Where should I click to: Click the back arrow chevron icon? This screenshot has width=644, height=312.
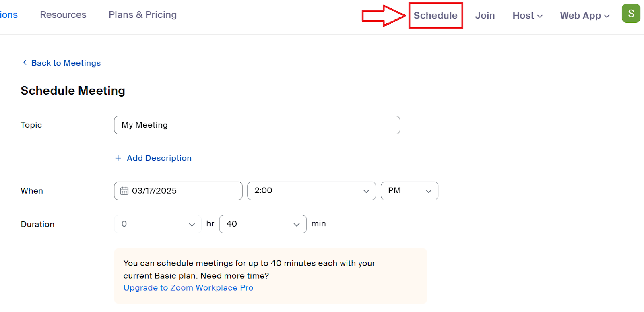coord(25,62)
